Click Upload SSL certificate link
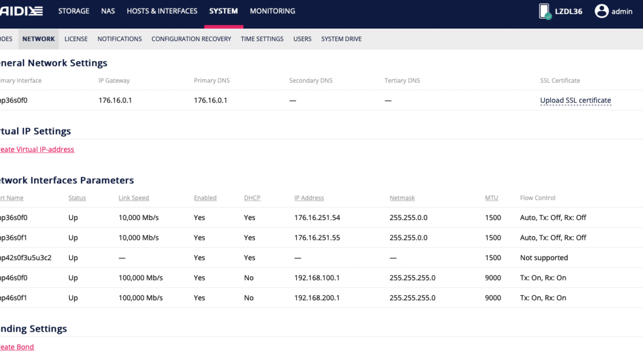 575,100
